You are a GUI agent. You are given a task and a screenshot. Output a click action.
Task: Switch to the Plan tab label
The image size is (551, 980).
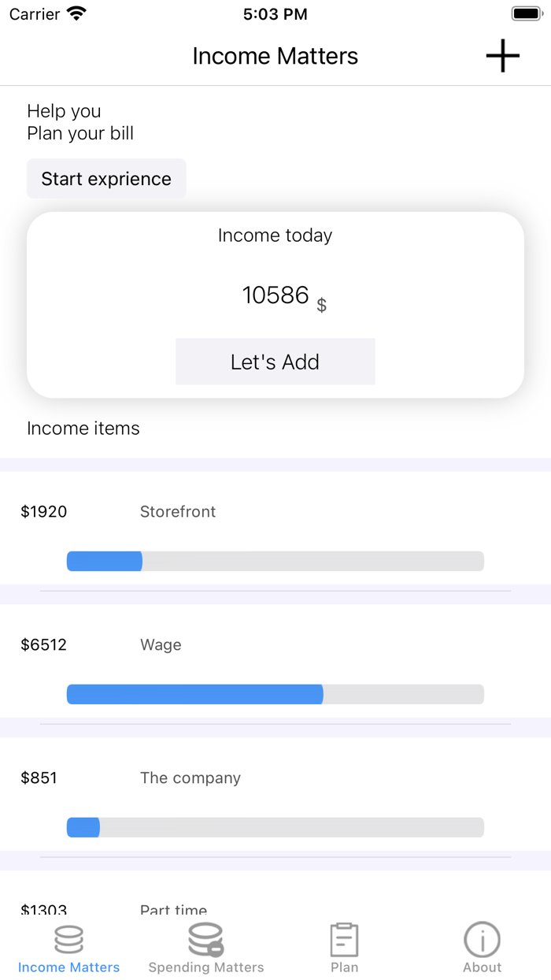pos(344,967)
